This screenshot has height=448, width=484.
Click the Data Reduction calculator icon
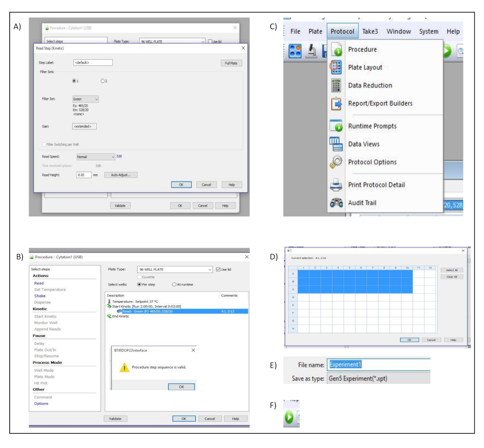pos(336,85)
